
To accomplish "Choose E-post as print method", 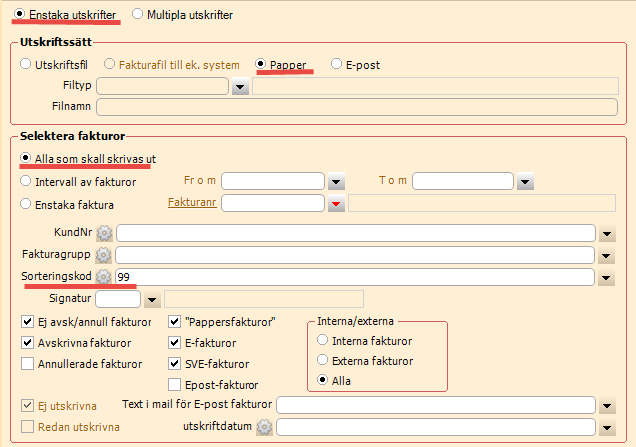I will [337, 65].
